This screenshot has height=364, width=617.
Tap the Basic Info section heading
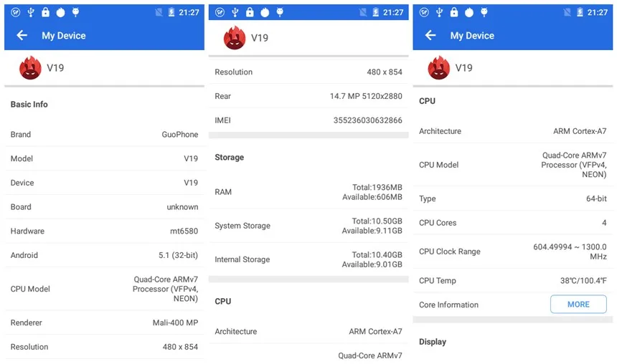29,104
